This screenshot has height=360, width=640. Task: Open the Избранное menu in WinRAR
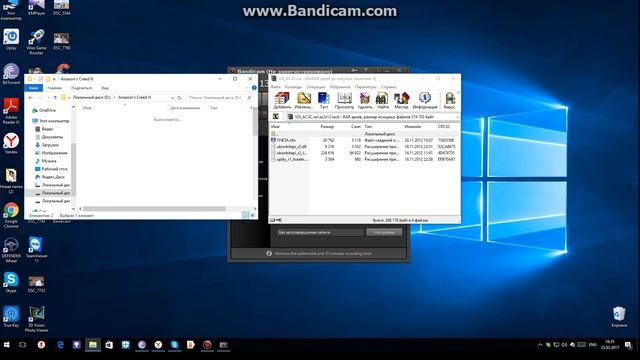(x=340, y=87)
